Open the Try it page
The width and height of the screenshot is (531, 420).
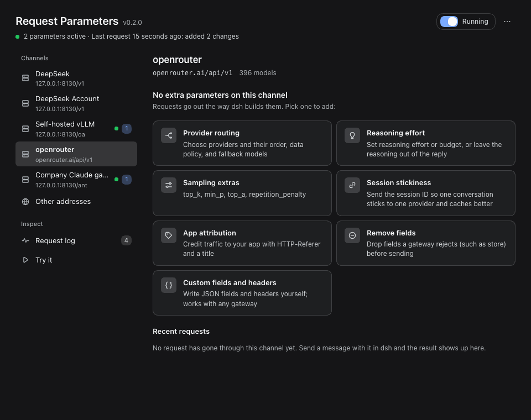(x=76, y=260)
